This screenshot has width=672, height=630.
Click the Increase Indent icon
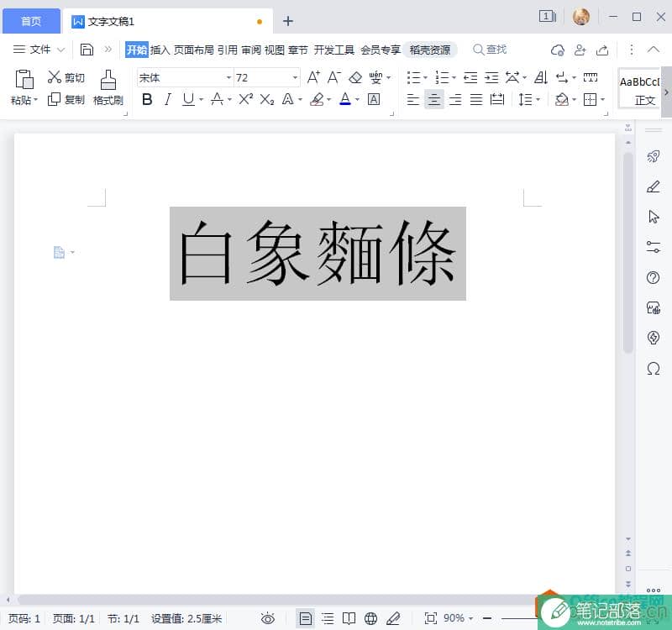[491, 77]
